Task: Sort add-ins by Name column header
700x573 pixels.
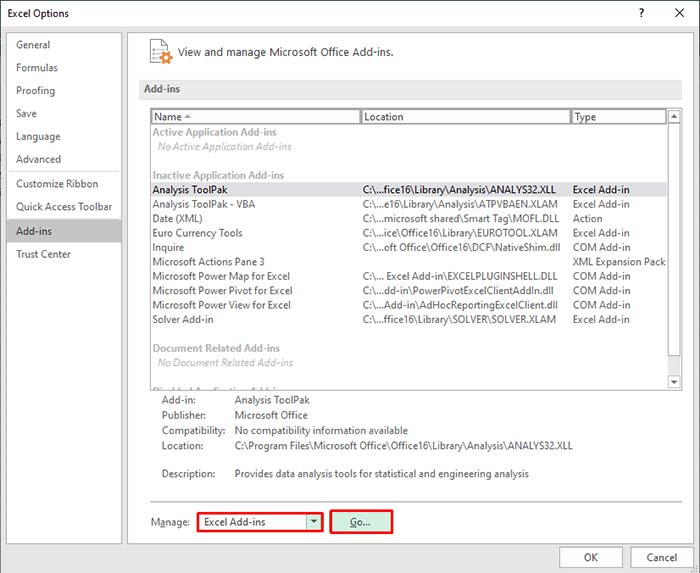Action: 255,116
